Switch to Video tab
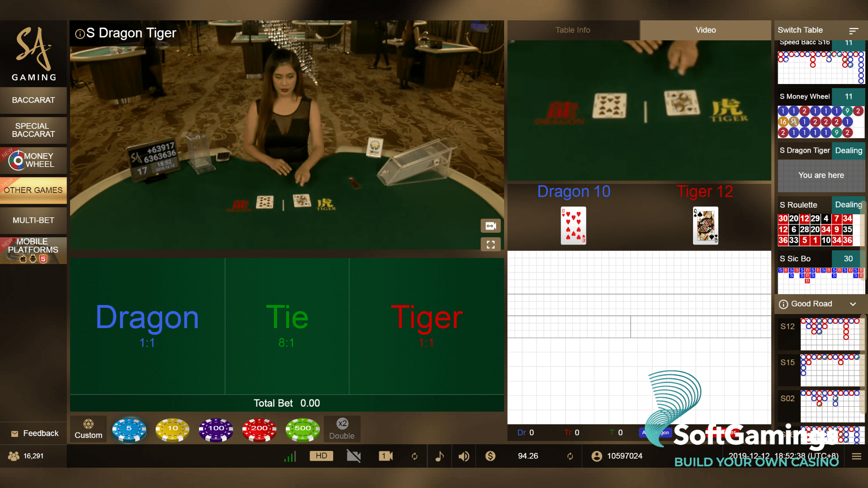868x488 pixels. click(705, 30)
